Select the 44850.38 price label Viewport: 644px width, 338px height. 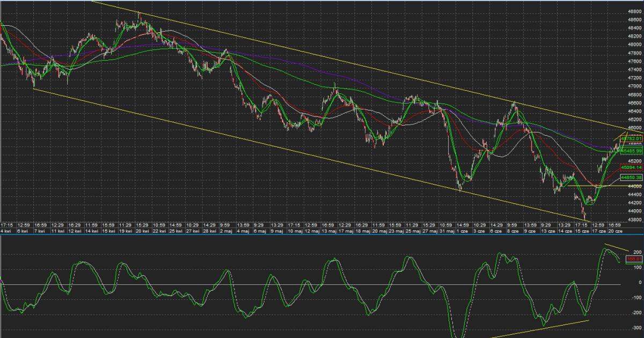pyautogui.click(x=631, y=177)
